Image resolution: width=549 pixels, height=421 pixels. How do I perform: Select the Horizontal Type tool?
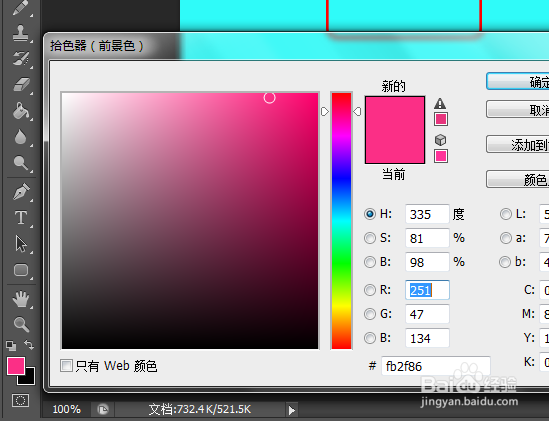pyautogui.click(x=21, y=218)
